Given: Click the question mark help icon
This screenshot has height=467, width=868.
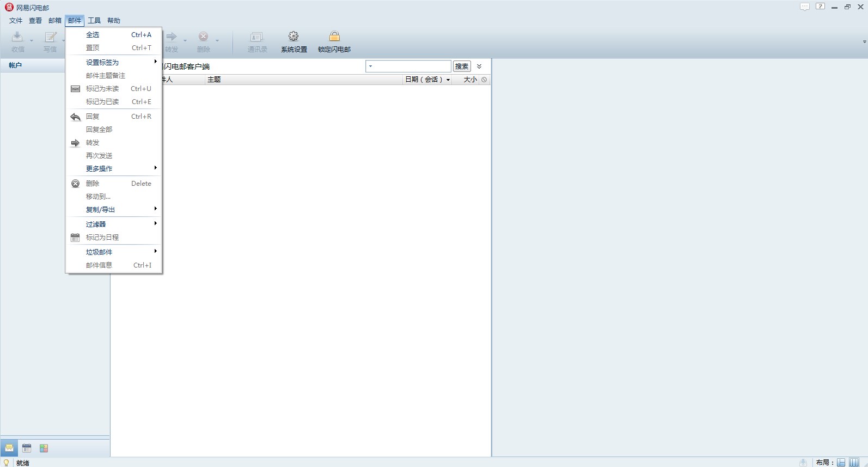Looking at the screenshot, I should coord(820,7).
